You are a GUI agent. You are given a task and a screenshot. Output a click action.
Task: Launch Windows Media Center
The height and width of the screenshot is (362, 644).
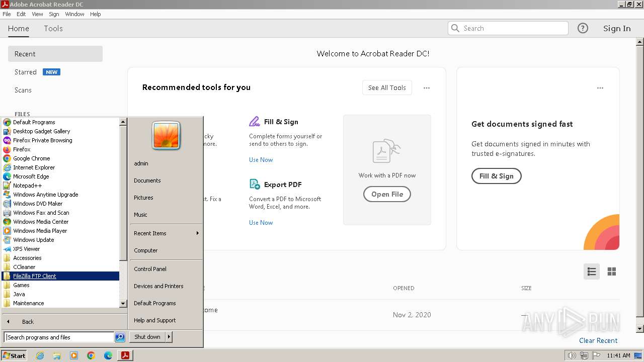pos(41,222)
